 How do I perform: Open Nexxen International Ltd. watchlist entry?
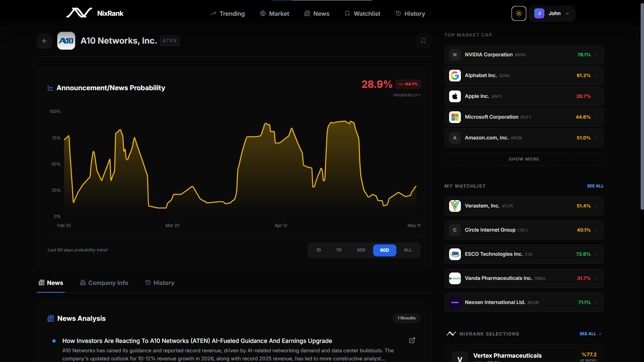point(524,302)
